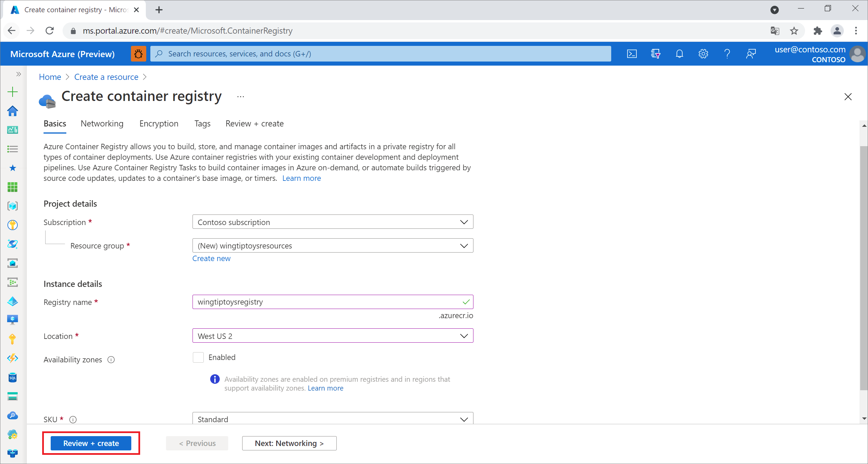The image size is (868, 464).
Task: Click the Registry name input field
Action: coord(332,302)
